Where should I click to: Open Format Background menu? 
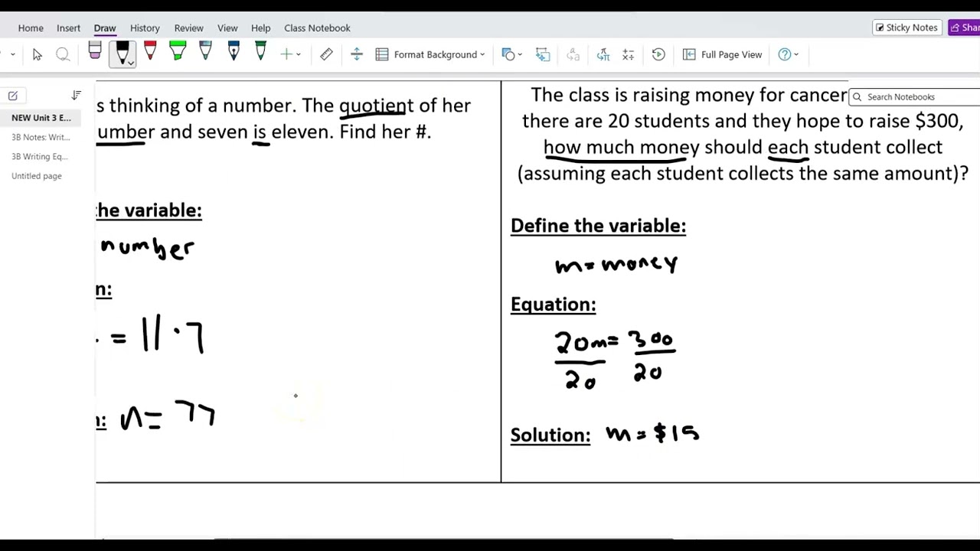pos(430,54)
